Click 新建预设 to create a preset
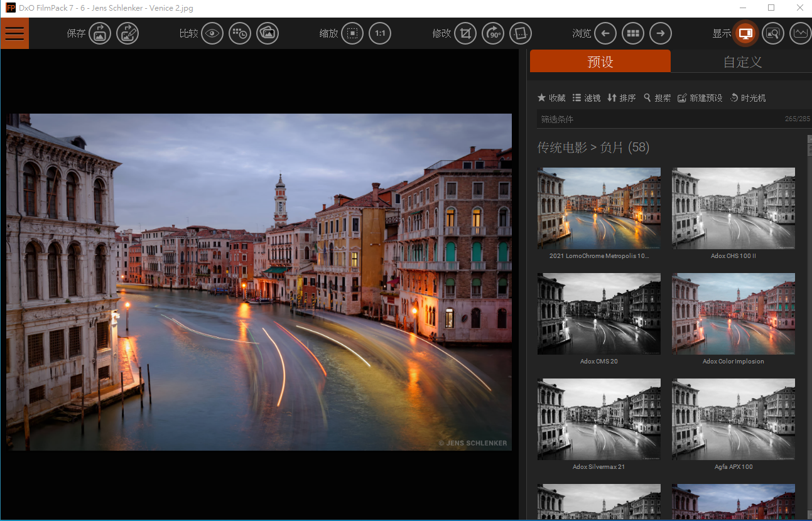 pos(700,98)
